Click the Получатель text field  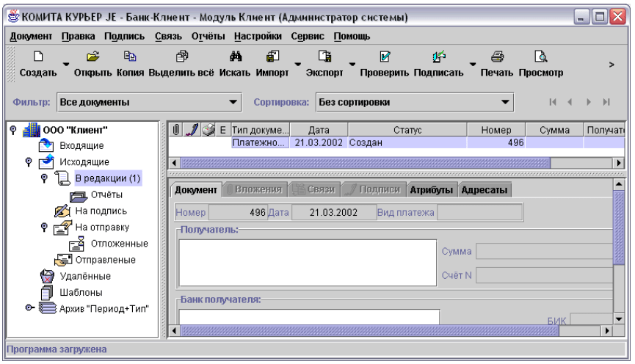click(x=308, y=262)
